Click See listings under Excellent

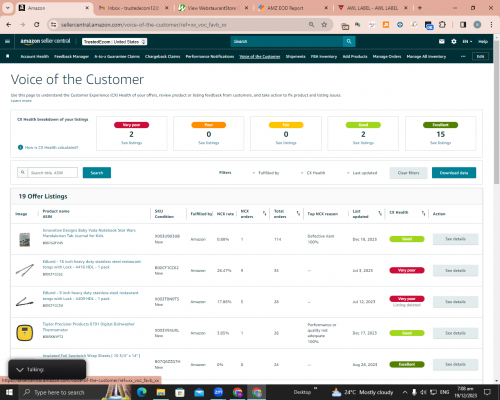click(x=440, y=143)
